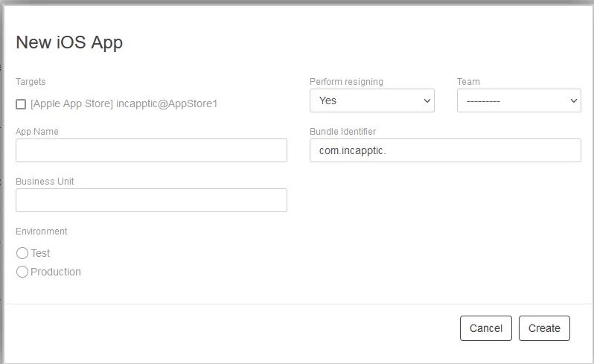The width and height of the screenshot is (594, 364).
Task: Click the Business Unit label
Action: click(x=45, y=182)
